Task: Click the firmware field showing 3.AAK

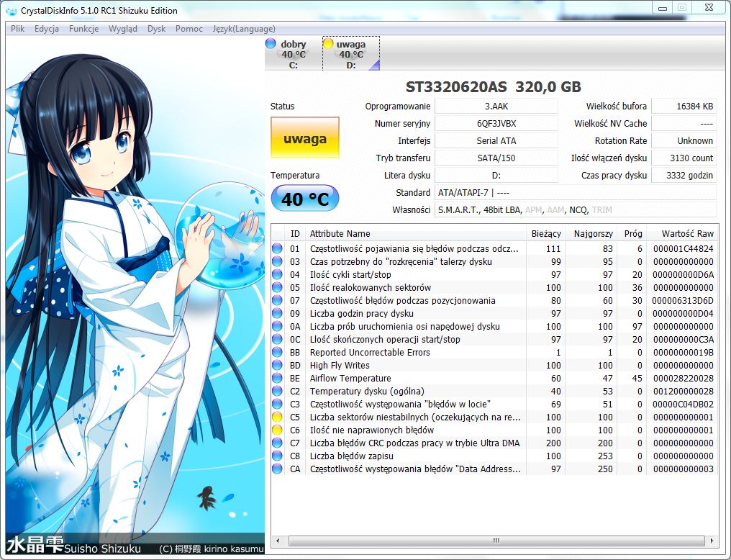Action: click(496, 107)
